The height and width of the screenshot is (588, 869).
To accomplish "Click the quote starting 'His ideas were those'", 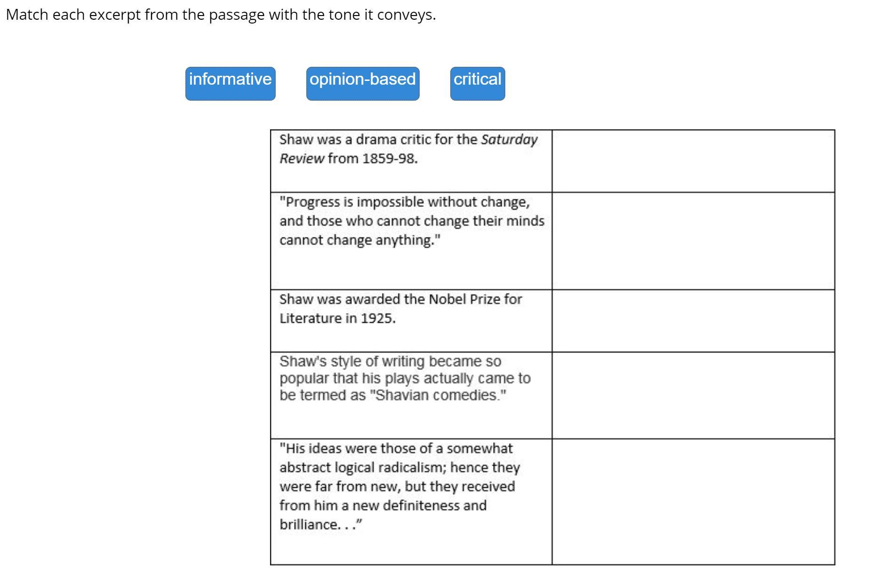I will pos(399,486).
